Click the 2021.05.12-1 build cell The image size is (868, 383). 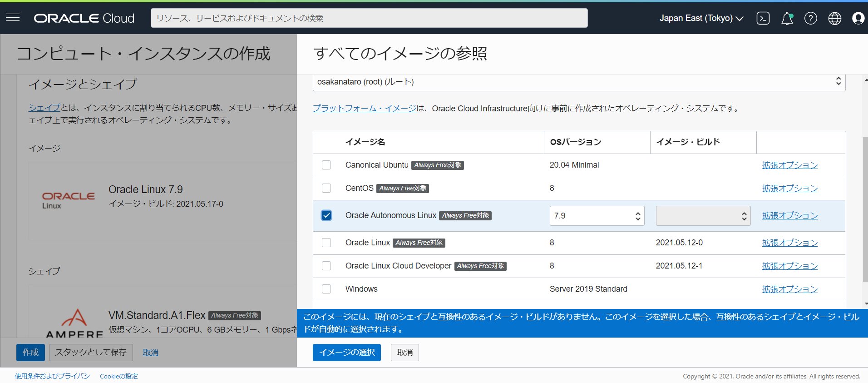pos(679,266)
